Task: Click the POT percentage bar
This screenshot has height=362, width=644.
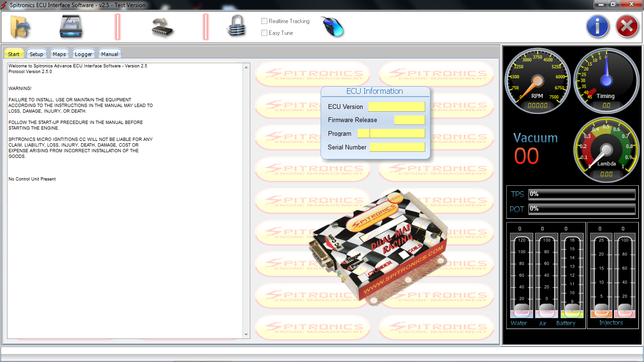Action: pos(582,209)
